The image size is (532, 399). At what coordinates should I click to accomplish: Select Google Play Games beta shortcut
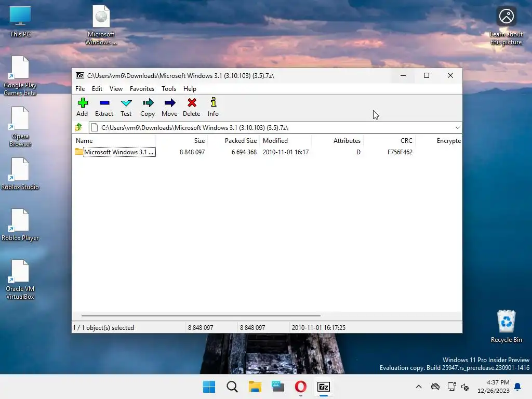[x=20, y=76]
